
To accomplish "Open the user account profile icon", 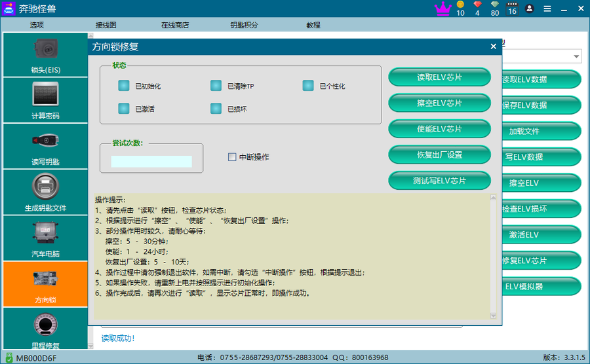I will coord(530,9).
